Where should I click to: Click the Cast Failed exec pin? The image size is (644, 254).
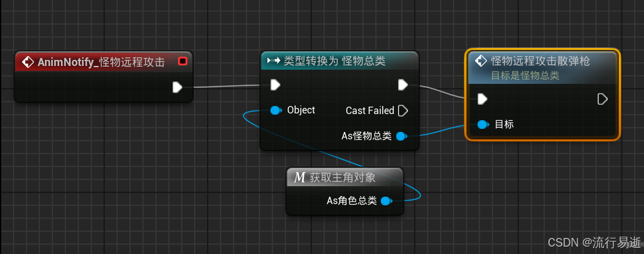click(x=403, y=110)
